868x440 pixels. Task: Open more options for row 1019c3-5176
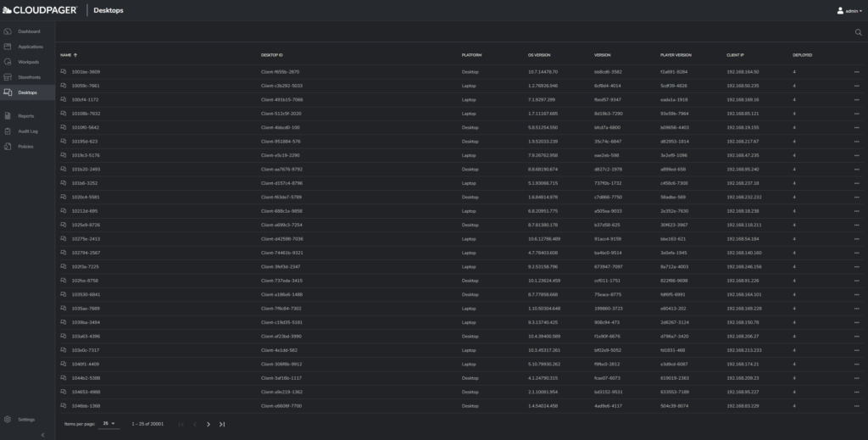pos(856,155)
